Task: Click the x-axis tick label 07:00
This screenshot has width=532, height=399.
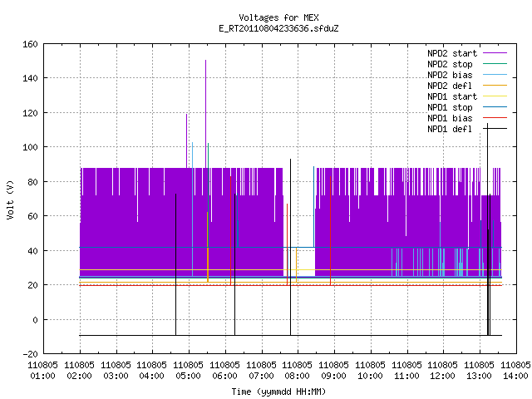Action: 261,376
